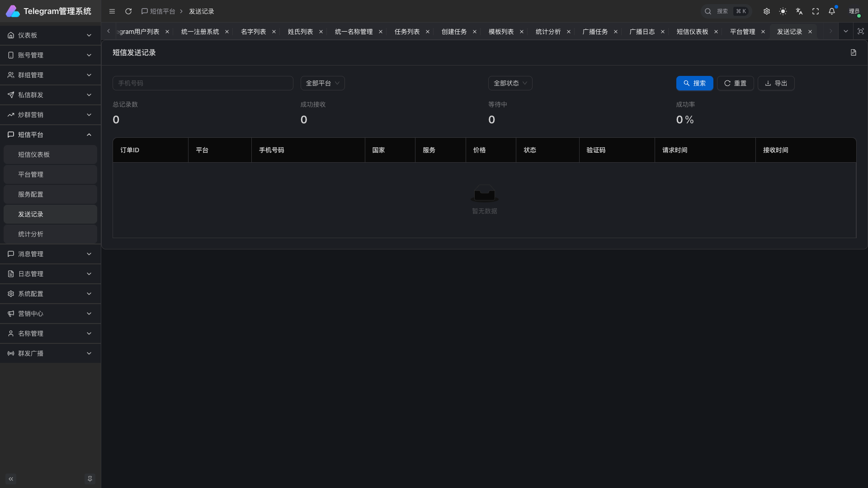This screenshot has height=488, width=868.
Task: Open language translation icon
Action: click(x=799, y=11)
